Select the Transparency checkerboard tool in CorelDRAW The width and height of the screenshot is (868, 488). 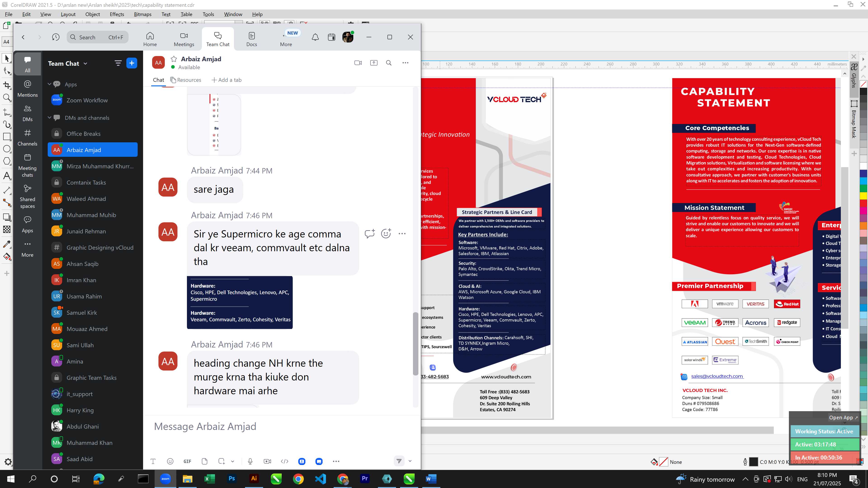click(x=6, y=229)
